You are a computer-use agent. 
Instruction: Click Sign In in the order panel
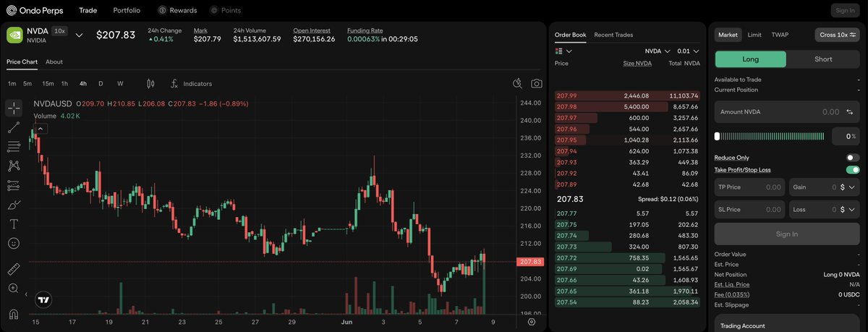point(787,234)
